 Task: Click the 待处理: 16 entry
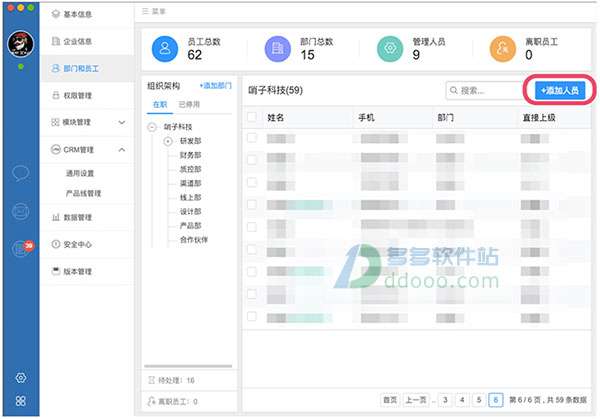(189, 380)
